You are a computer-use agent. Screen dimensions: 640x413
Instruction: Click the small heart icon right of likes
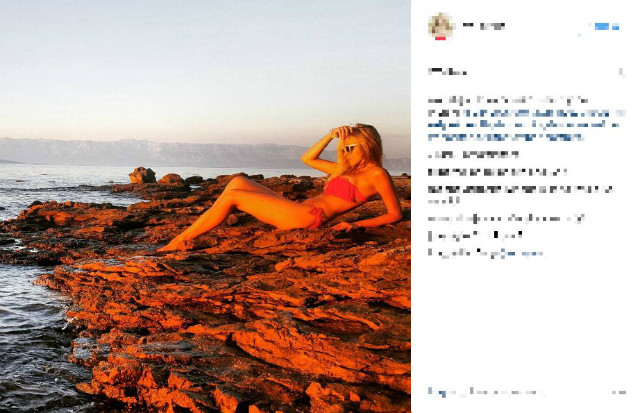(622, 72)
